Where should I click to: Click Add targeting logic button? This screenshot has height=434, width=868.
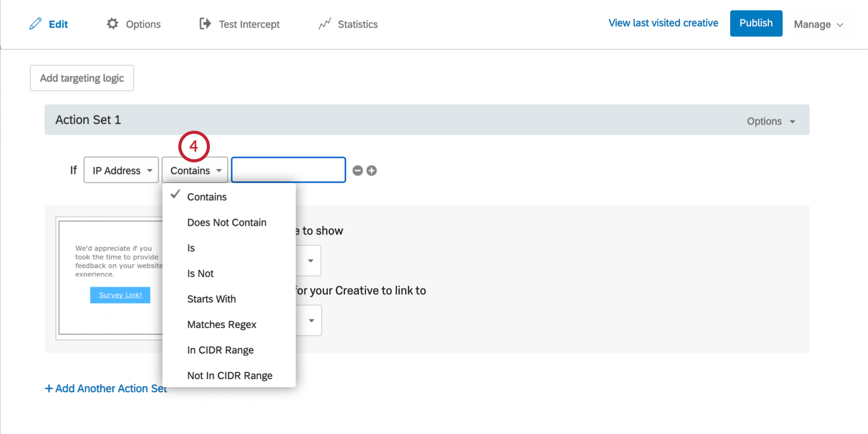point(82,78)
